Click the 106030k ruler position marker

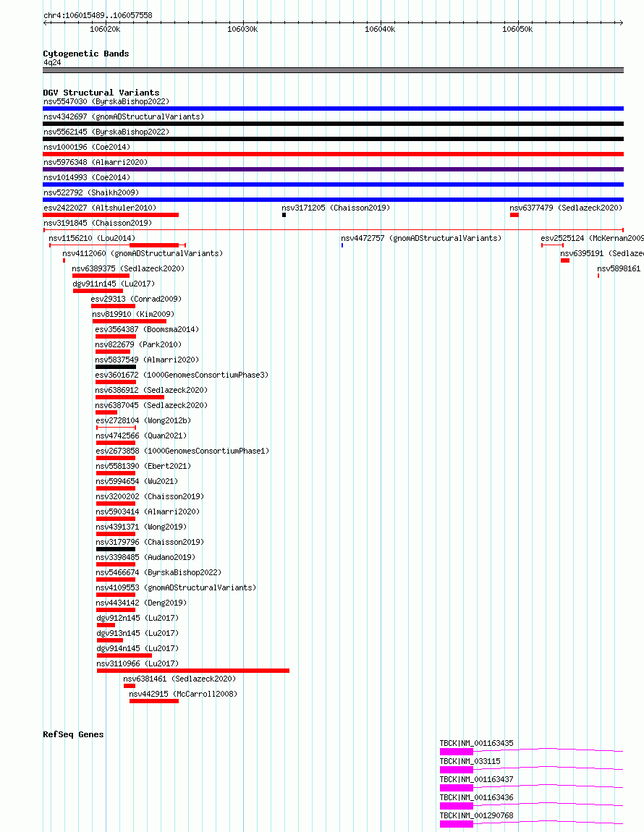pos(242,29)
